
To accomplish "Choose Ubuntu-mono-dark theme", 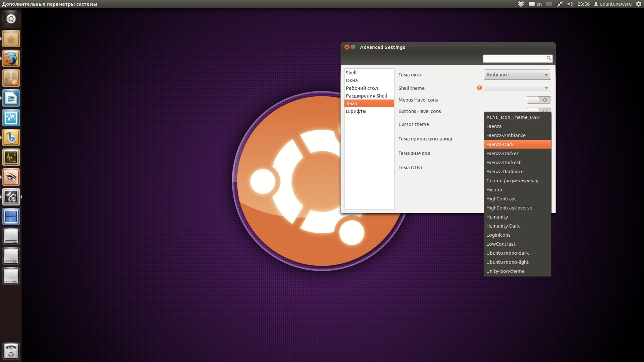I will tap(517, 253).
